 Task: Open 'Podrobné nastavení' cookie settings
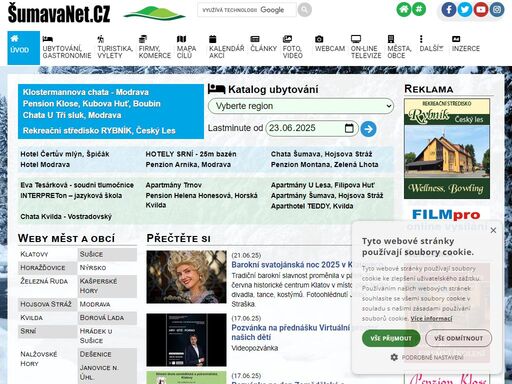click(x=427, y=357)
